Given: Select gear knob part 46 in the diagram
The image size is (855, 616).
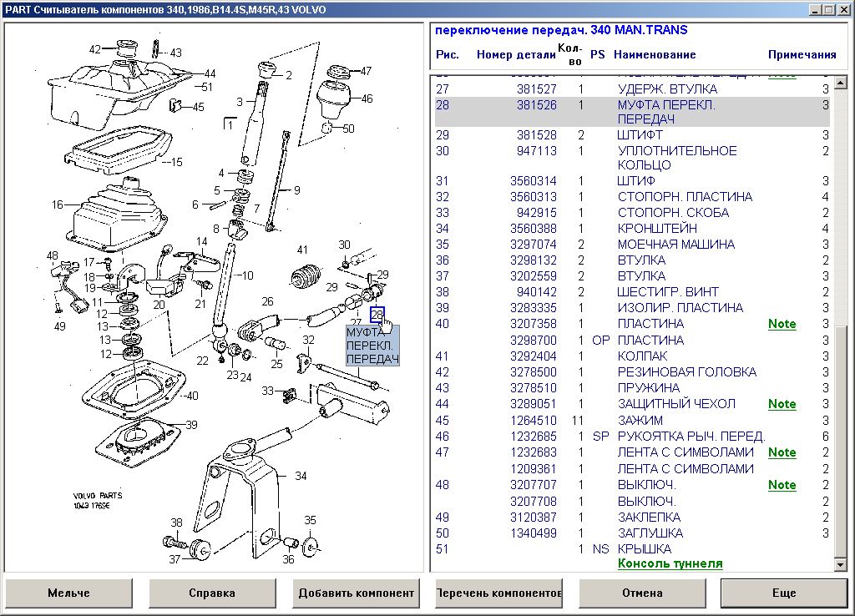Looking at the screenshot, I should pyautogui.click(x=367, y=98).
